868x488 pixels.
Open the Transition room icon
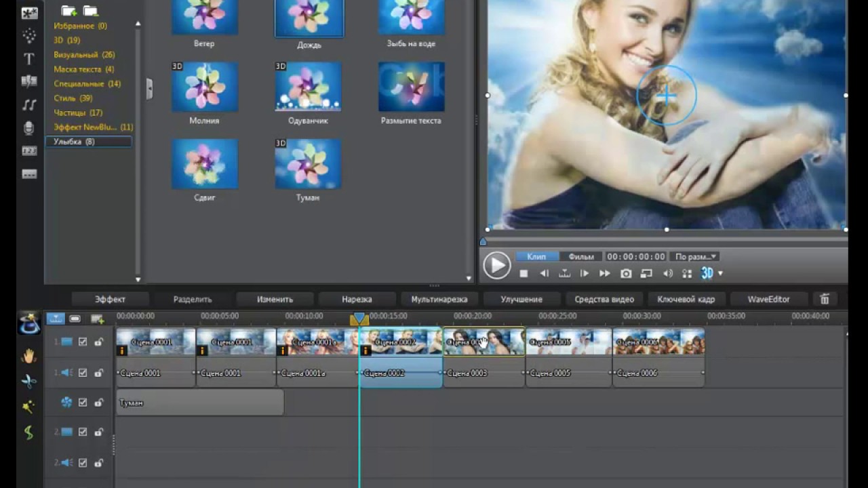click(x=29, y=81)
